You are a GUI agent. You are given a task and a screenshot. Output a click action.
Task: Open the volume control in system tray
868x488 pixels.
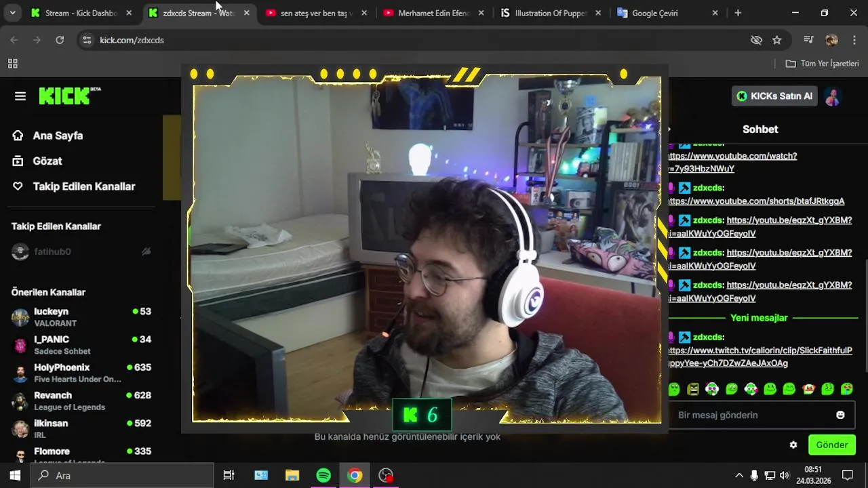[x=785, y=475]
